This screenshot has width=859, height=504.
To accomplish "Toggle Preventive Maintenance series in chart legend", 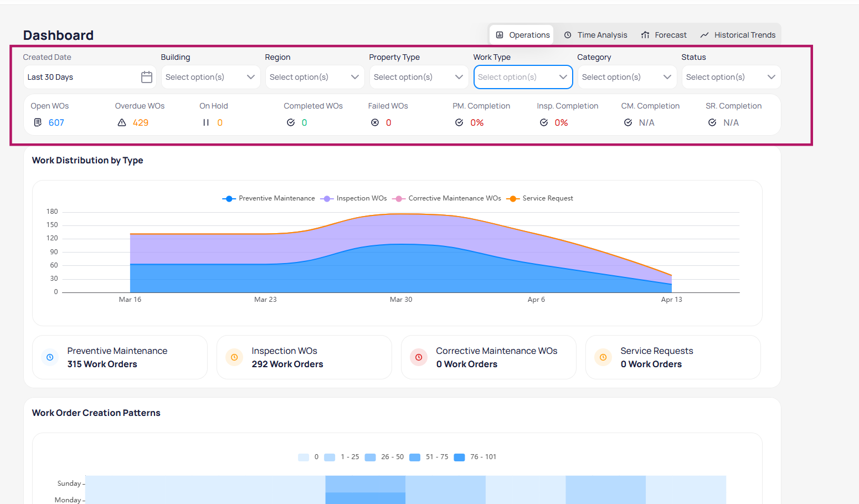I will coord(269,198).
